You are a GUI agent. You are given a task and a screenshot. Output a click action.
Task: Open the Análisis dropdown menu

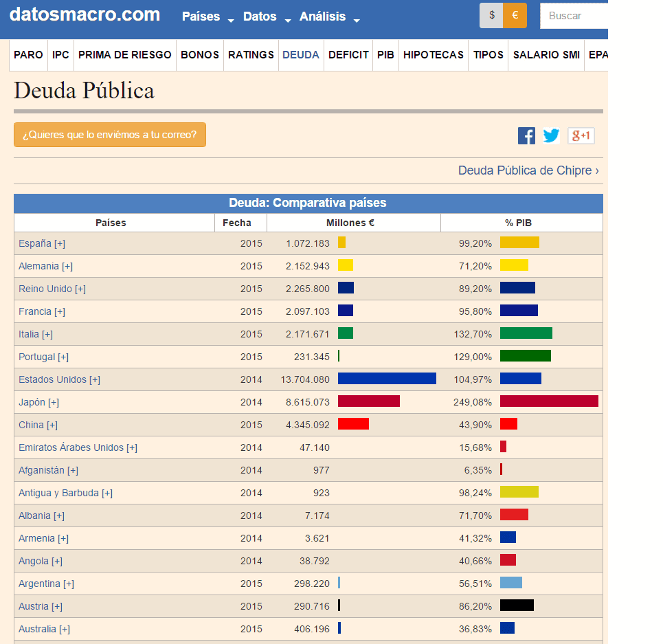coord(329,16)
